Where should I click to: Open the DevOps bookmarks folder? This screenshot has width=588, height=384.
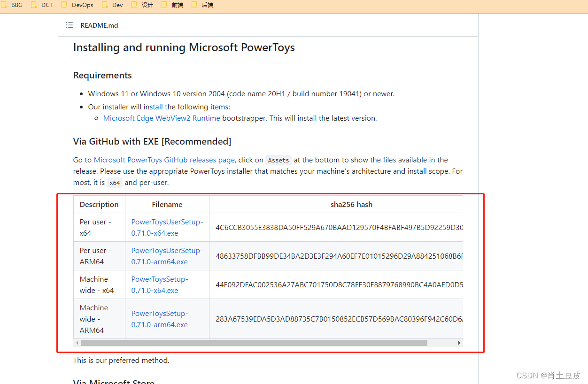(77, 5)
